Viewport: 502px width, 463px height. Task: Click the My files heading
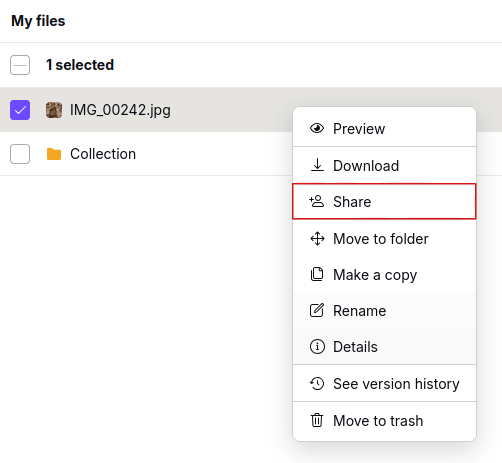(38, 21)
